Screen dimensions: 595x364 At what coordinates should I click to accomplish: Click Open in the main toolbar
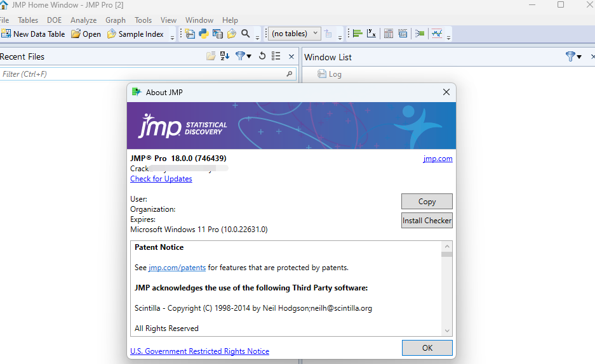(86, 34)
